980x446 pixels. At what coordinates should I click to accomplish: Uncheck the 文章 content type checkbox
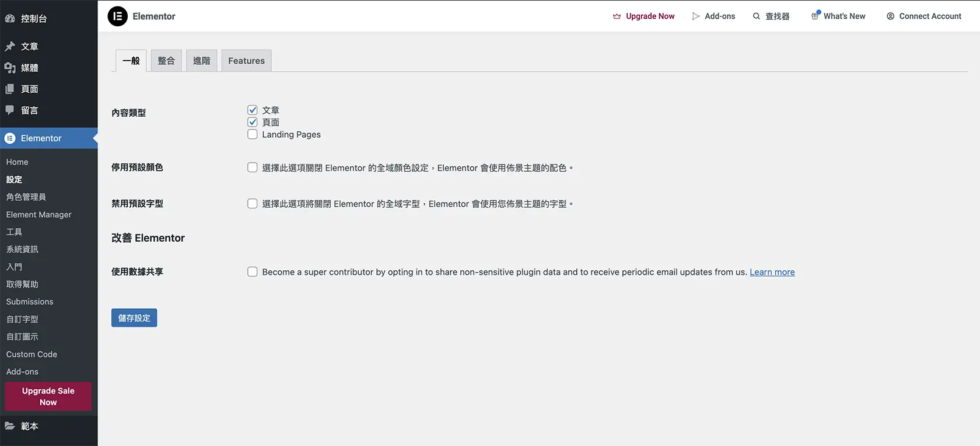[x=253, y=110]
